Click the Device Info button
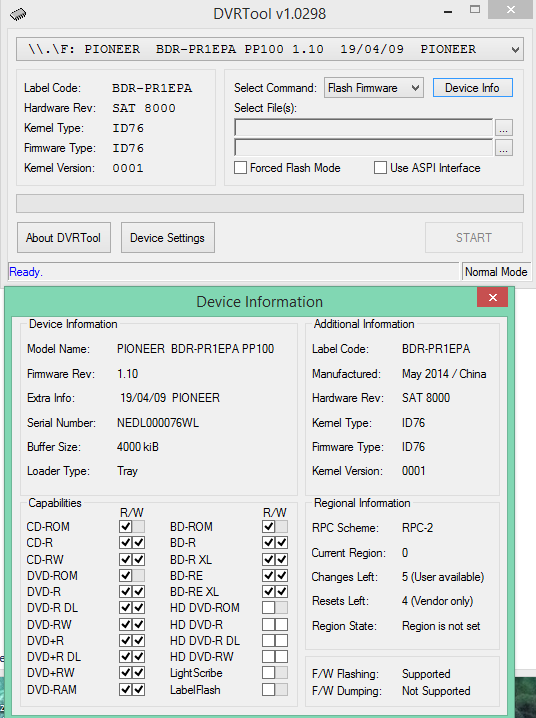The height and width of the screenshot is (718, 536). click(472, 88)
